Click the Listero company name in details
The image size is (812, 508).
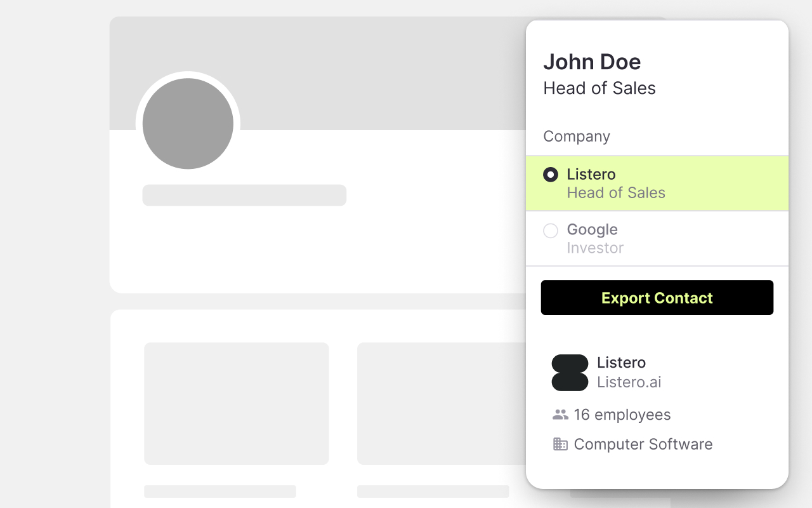621,363
